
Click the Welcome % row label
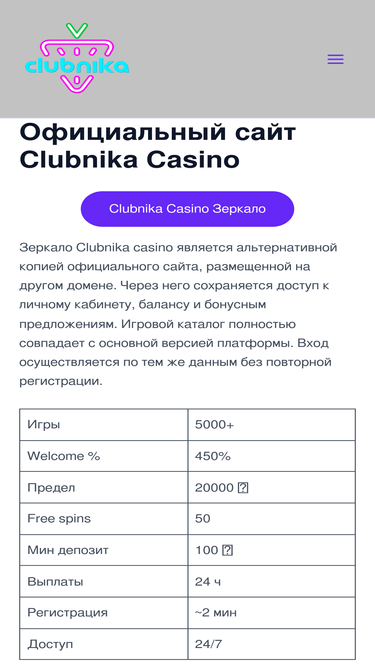[63, 456]
